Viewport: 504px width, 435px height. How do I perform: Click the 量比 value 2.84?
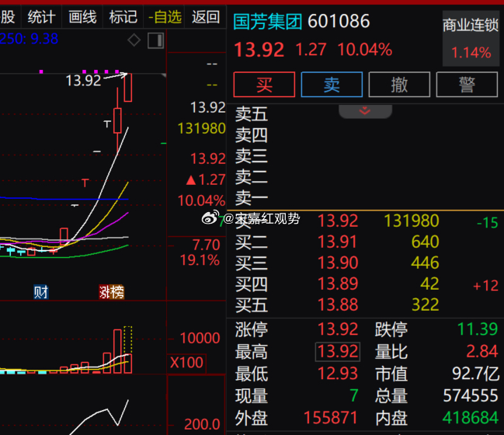point(481,351)
